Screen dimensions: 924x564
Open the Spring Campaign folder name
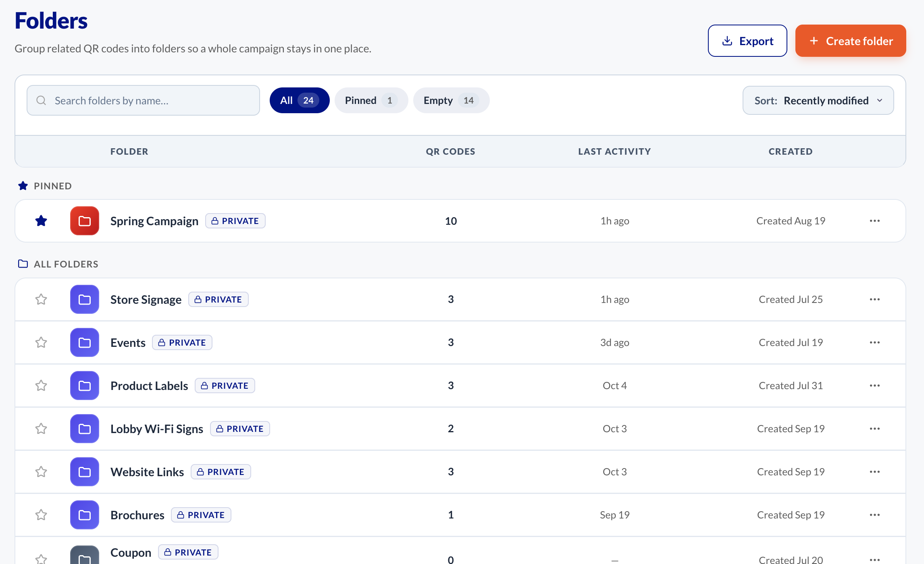pyautogui.click(x=154, y=221)
